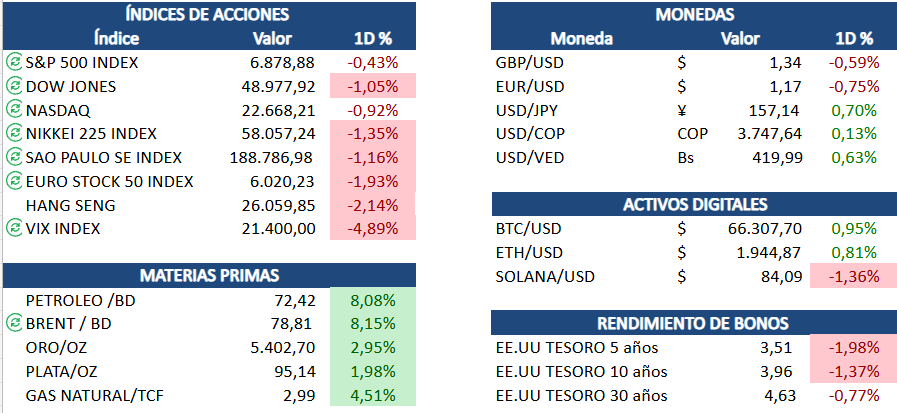
Task: Click the MATERIAS PRIMAS section header
Action: point(208,275)
